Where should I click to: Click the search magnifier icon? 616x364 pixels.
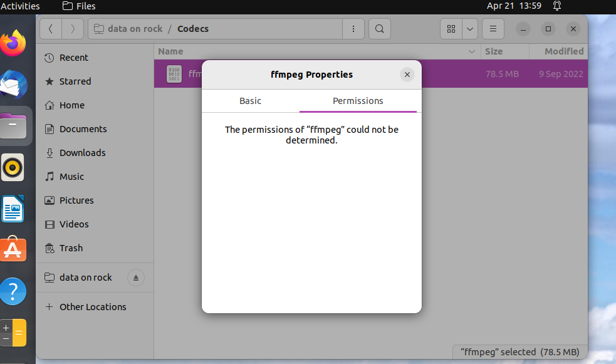(x=379, y=29)
